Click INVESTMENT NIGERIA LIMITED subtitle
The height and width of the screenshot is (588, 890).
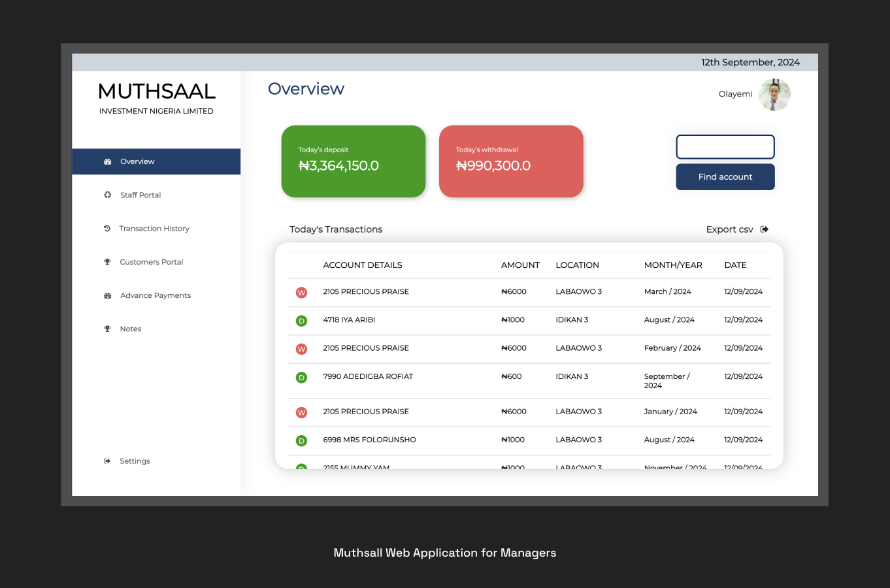click(x=156, y=111)
